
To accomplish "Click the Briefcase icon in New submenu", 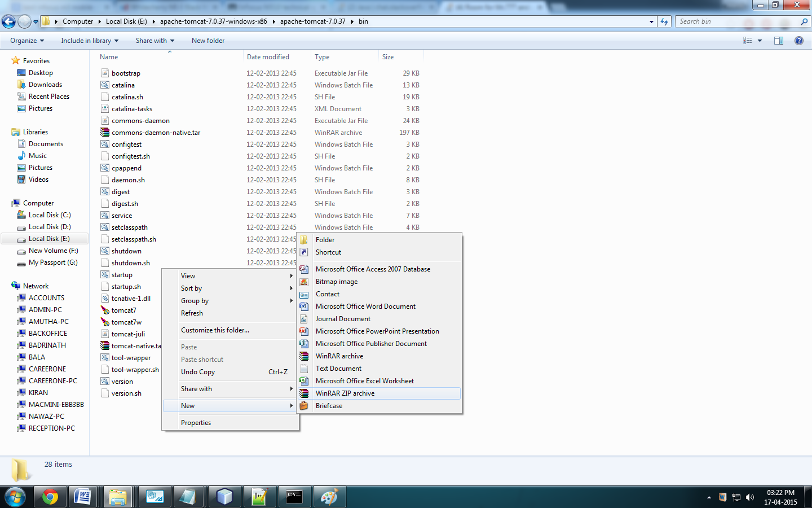I will (304, 406).
